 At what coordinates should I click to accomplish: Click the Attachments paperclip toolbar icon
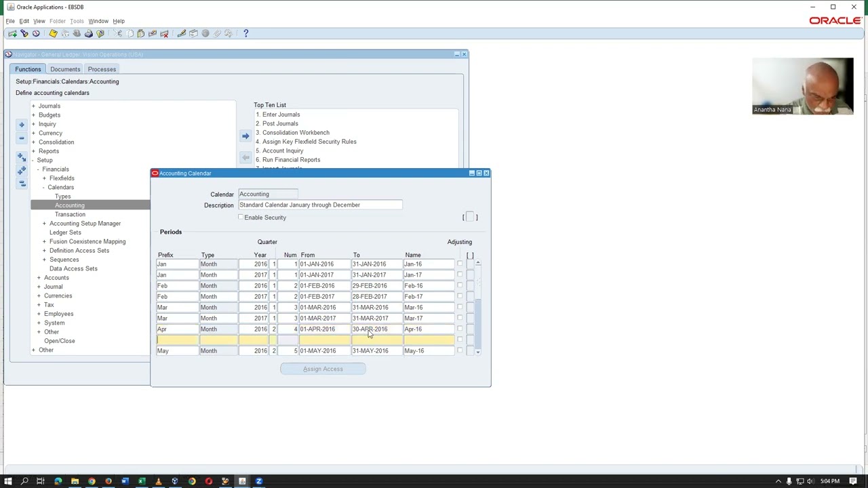coord(217,34)
